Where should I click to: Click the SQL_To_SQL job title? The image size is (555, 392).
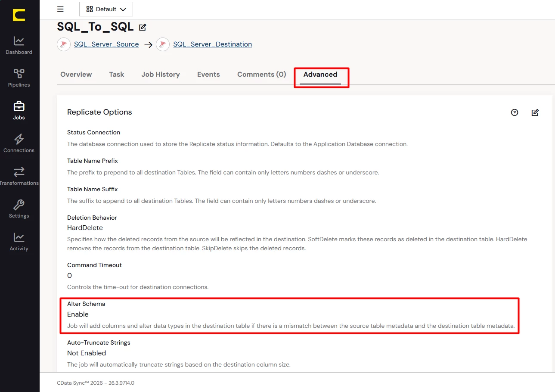(x=95, y=27)
